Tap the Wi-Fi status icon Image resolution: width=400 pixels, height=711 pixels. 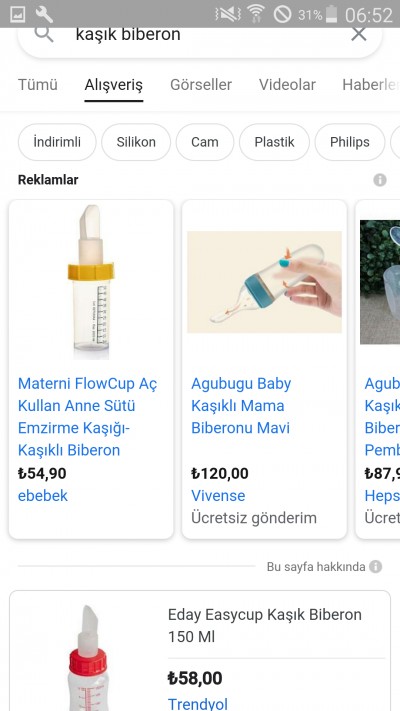[x=256, y=14]
